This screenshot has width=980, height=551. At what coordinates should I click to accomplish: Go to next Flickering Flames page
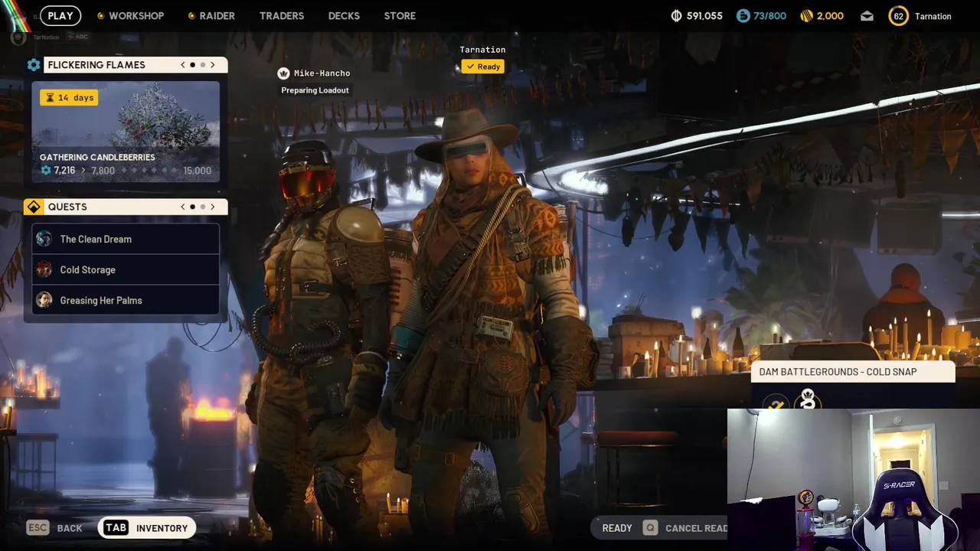213,65
